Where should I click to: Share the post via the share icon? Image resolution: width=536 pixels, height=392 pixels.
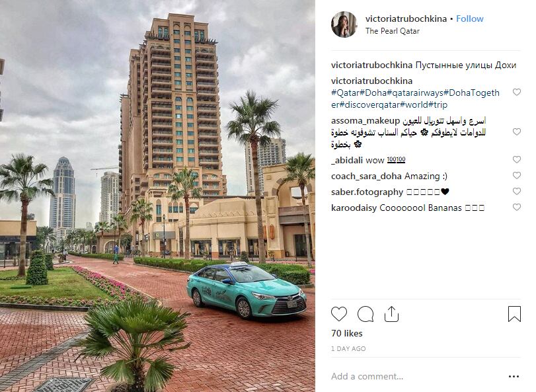coord(391,314)
